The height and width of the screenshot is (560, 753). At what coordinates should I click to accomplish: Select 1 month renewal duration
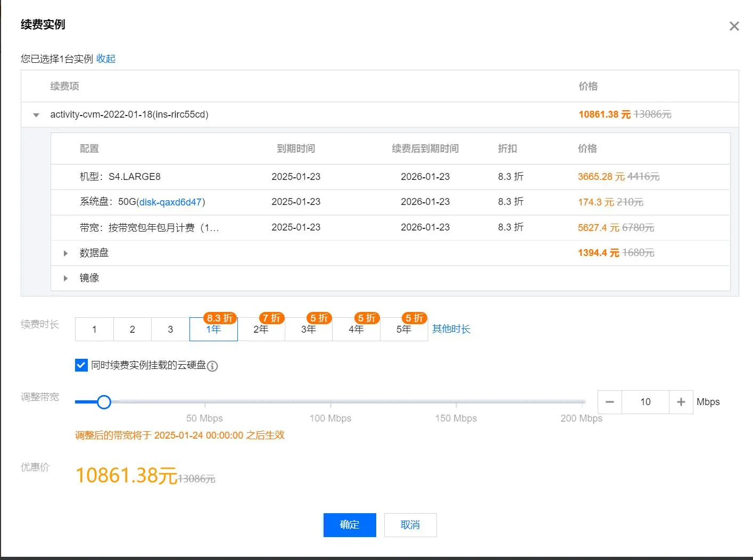click(94, 329)
